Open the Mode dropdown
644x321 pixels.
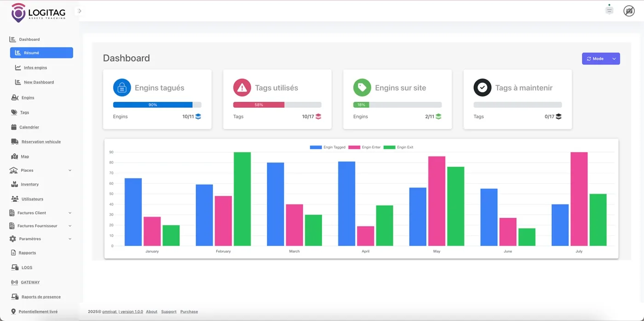tap(601, 58)
